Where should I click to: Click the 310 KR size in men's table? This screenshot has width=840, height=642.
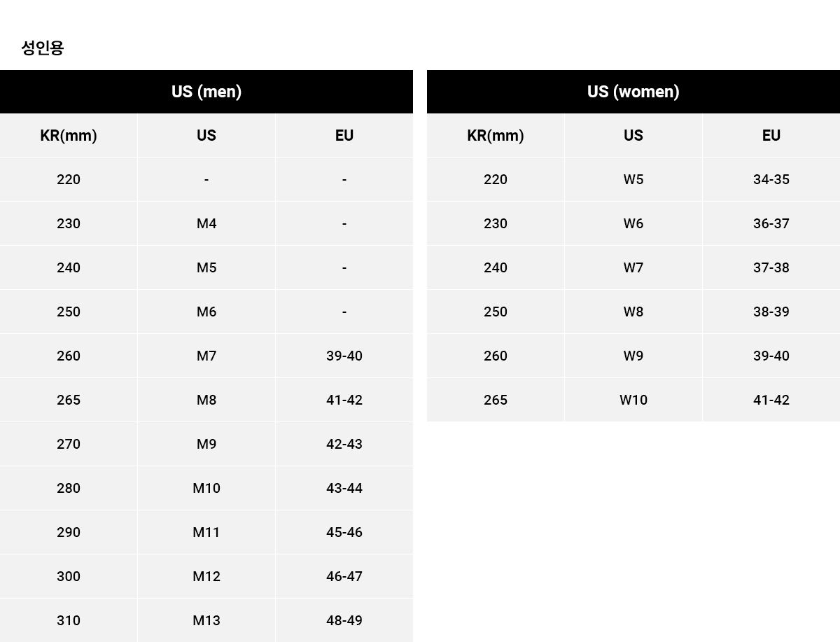[69, 620]
